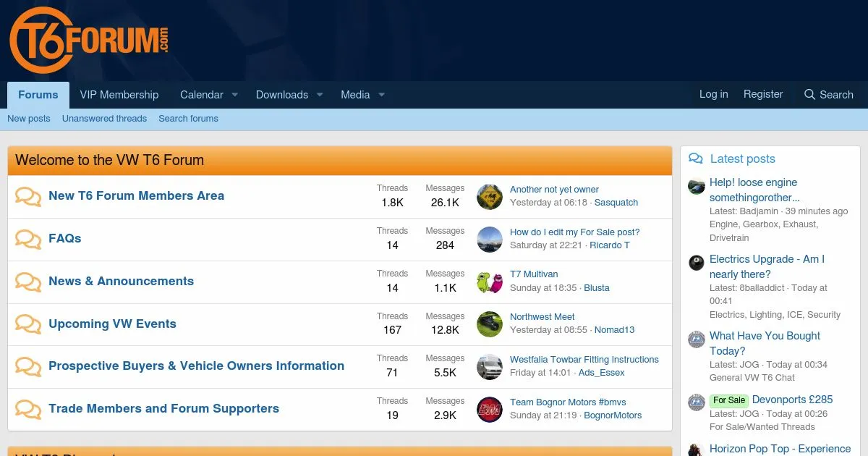
Task: Click username Ads_Essex
Action: pyautogui.click(x=602, y=373)
